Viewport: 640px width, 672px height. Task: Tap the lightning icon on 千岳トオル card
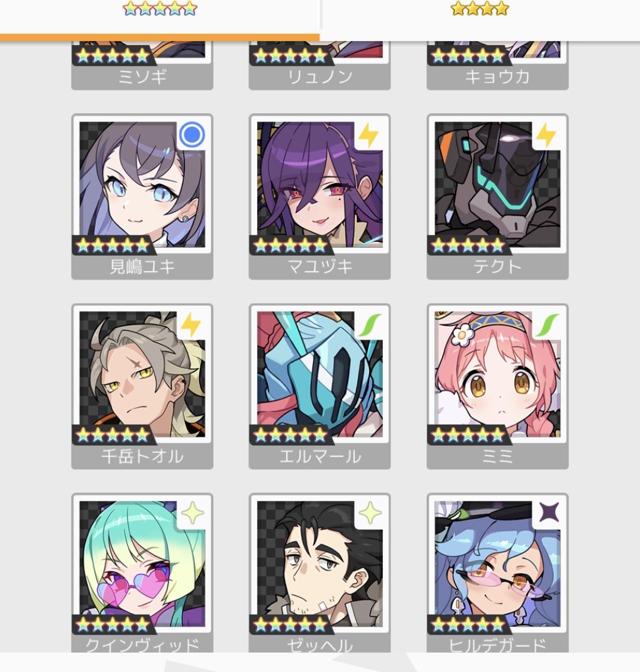(x=191, y=325)
